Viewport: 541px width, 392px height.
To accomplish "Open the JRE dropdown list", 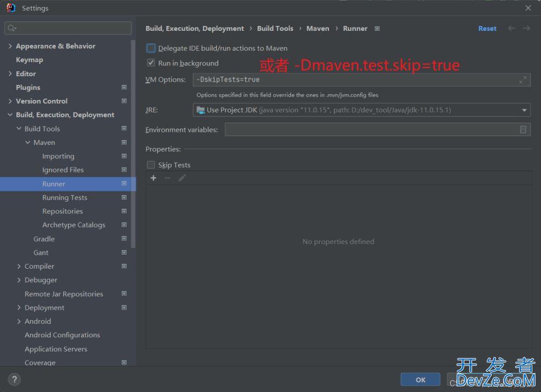I will (524, 110).
